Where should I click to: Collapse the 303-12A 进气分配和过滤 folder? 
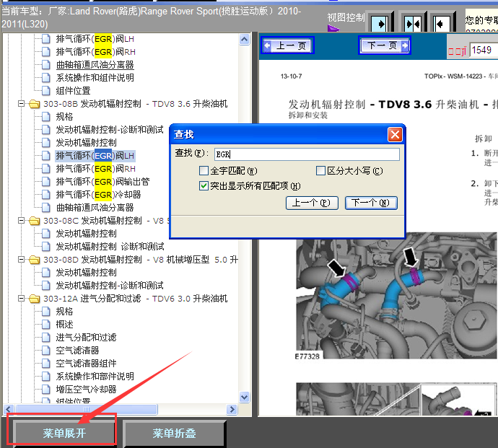(21, 299)
